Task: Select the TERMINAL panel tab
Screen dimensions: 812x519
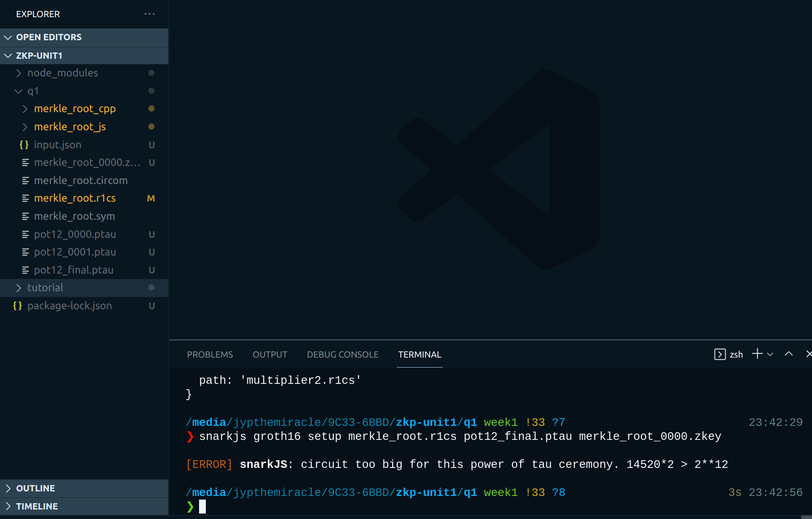Action: point(420,354)
